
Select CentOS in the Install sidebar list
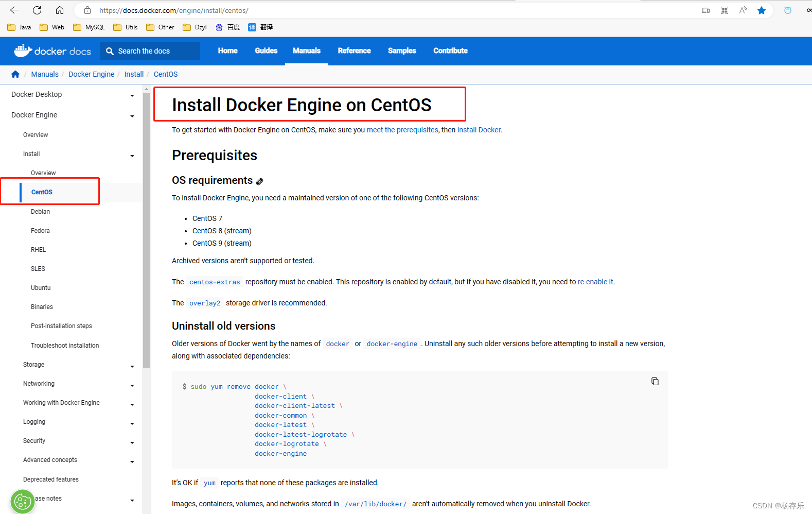tap(42, 192)
